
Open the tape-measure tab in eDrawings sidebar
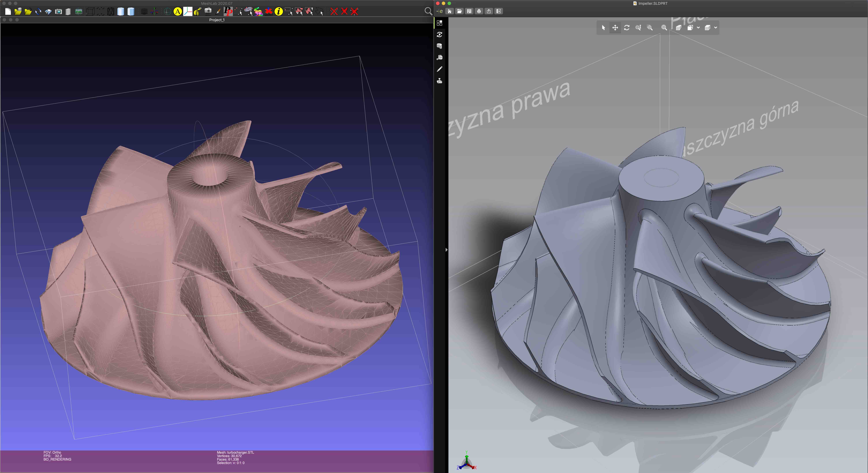(x=439, y=58)
